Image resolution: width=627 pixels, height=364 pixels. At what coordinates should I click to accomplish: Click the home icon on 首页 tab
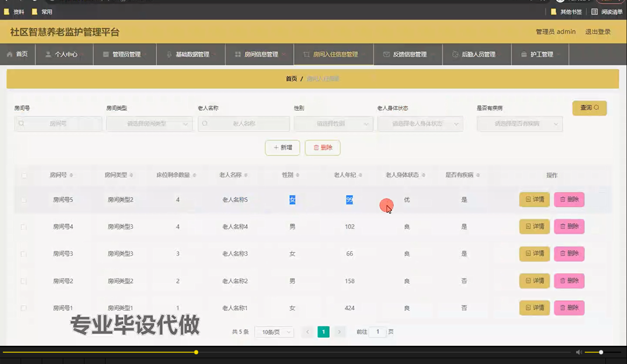[8, 54]
